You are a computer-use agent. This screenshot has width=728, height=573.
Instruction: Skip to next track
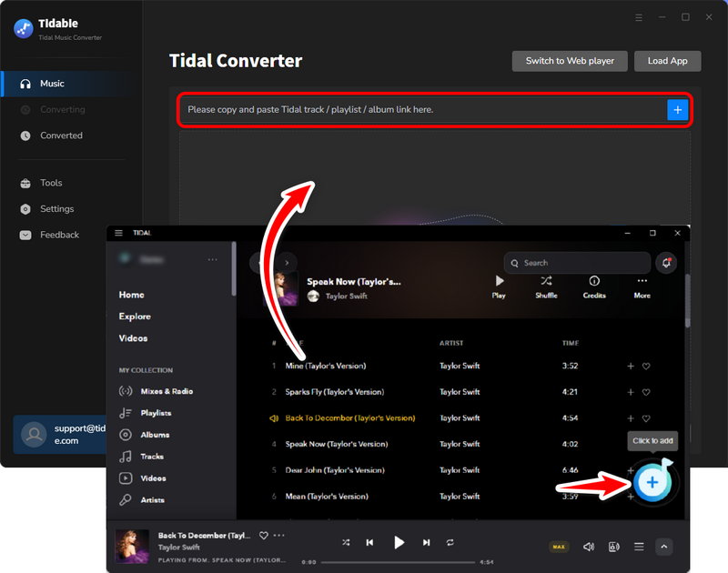(x=426, y=542)
